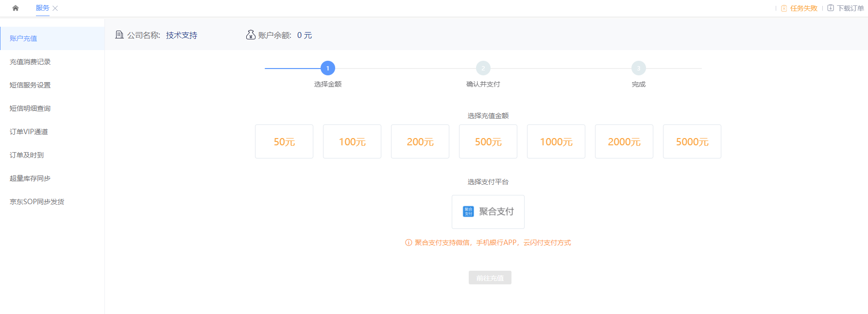Open 订单及时到 menu item
Image resolution: width=868 pixels, height=314 pixels.
pos(52,155)
